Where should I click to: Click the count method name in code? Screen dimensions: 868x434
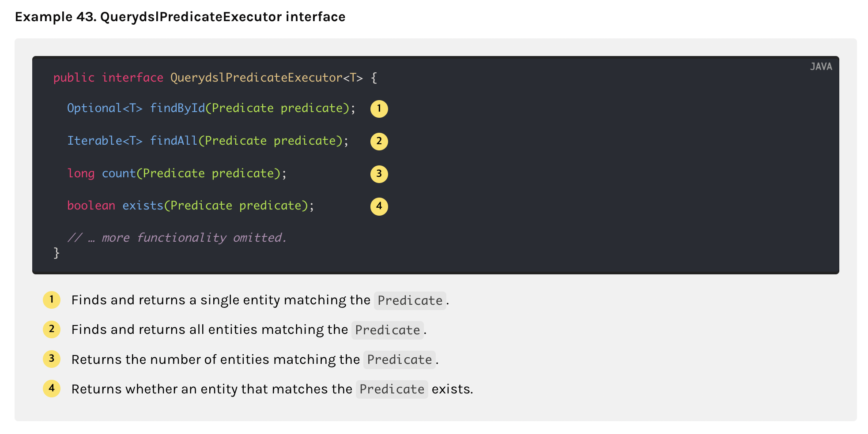click(x=119, y=173)
